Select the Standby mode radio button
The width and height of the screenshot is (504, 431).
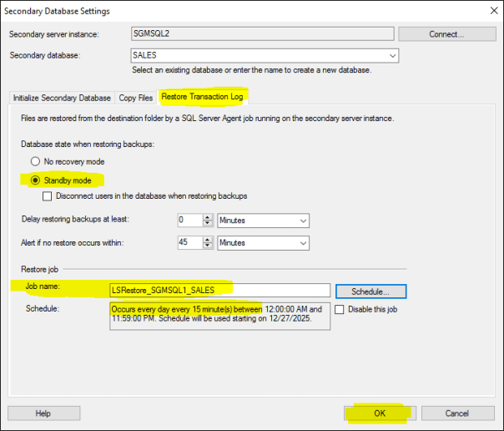coord(35,179)
